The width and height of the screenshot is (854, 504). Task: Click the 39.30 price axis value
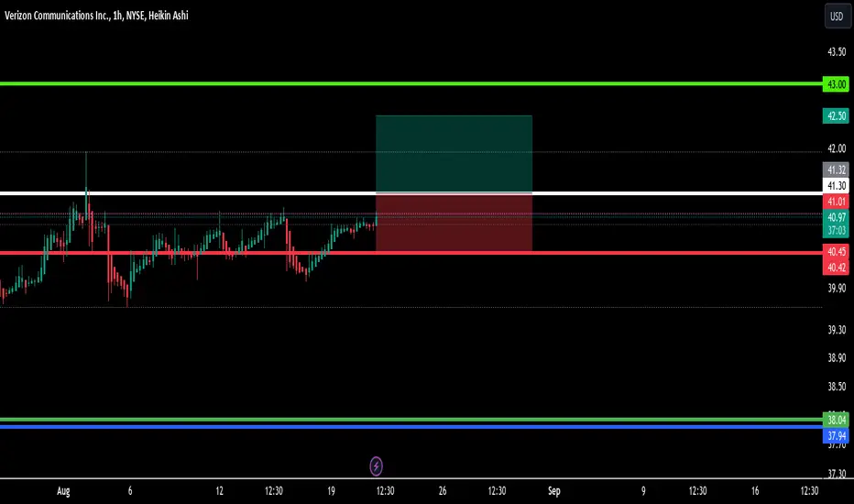click(837, 330)
